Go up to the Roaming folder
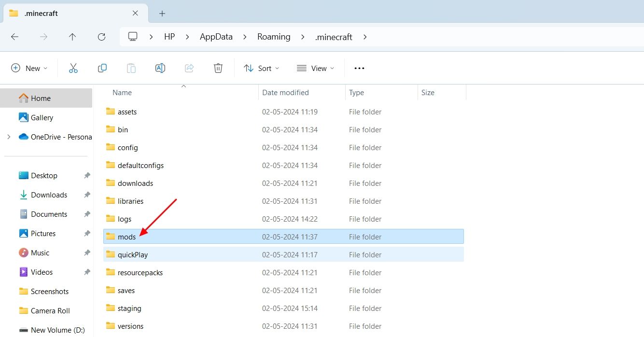 72,37
